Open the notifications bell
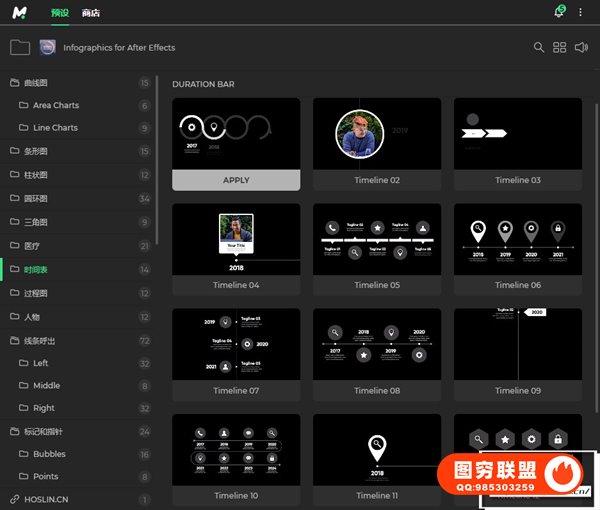 point(559,12)
